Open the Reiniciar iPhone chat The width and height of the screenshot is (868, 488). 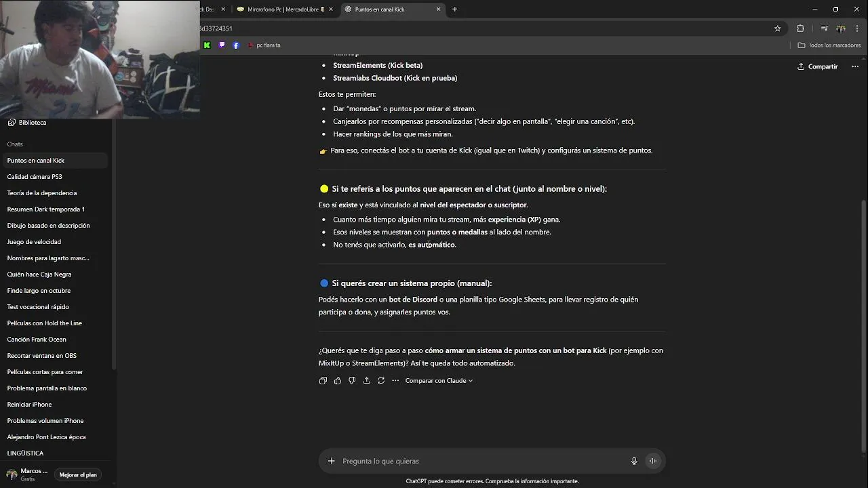(54, 405)
